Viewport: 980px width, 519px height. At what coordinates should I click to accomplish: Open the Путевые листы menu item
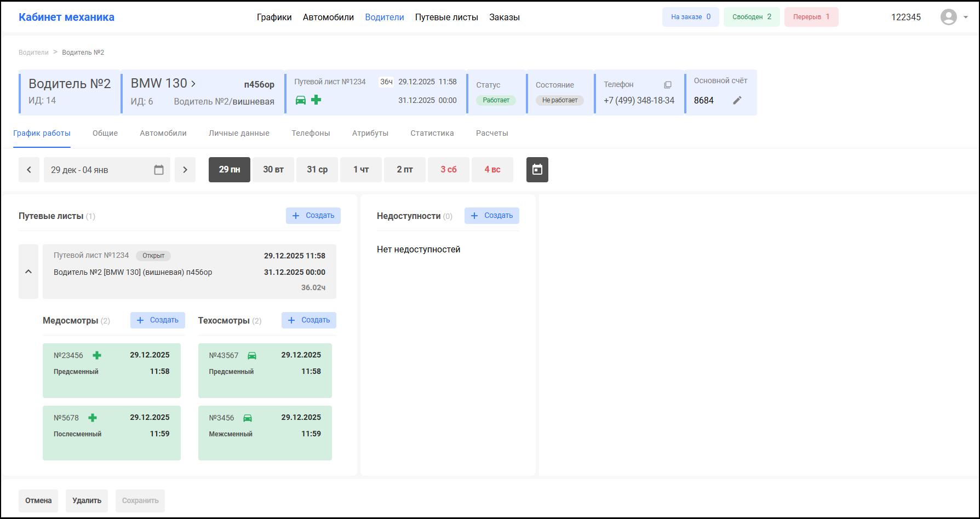[x=446, y=17]
